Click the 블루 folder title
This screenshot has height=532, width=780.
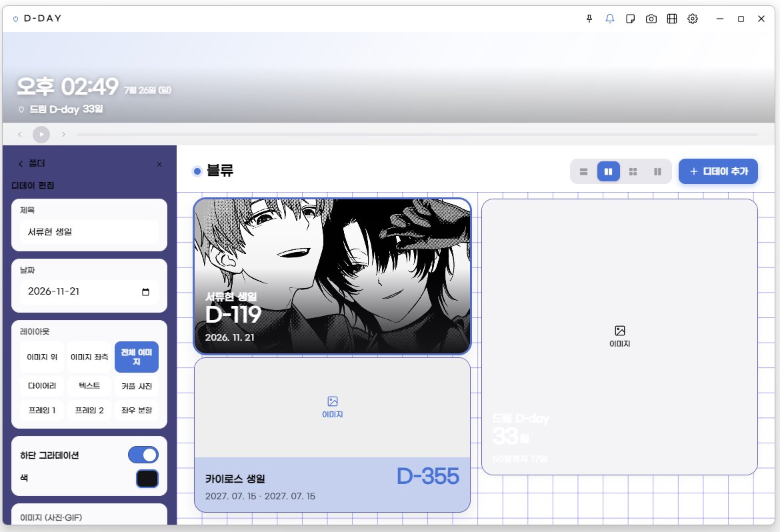[x=220, y=171]
